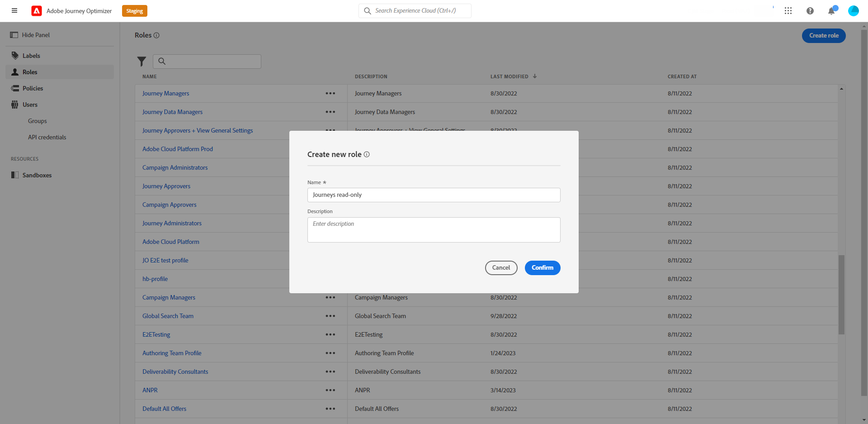
Task: Click the Roles info icon
Action: [156, 35]
